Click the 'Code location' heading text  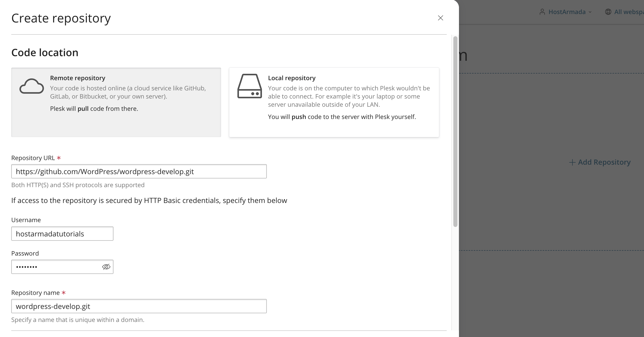coord(45,53)
